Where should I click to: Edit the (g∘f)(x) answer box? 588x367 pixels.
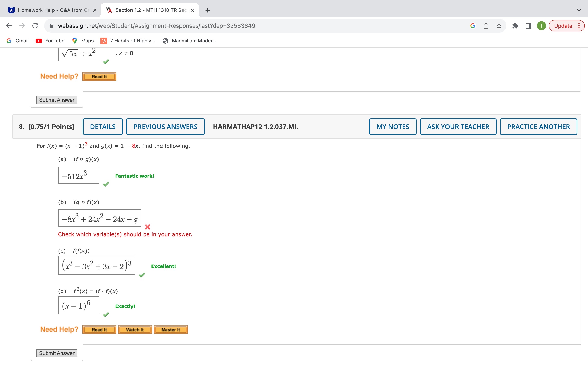[x=99, y=218]
